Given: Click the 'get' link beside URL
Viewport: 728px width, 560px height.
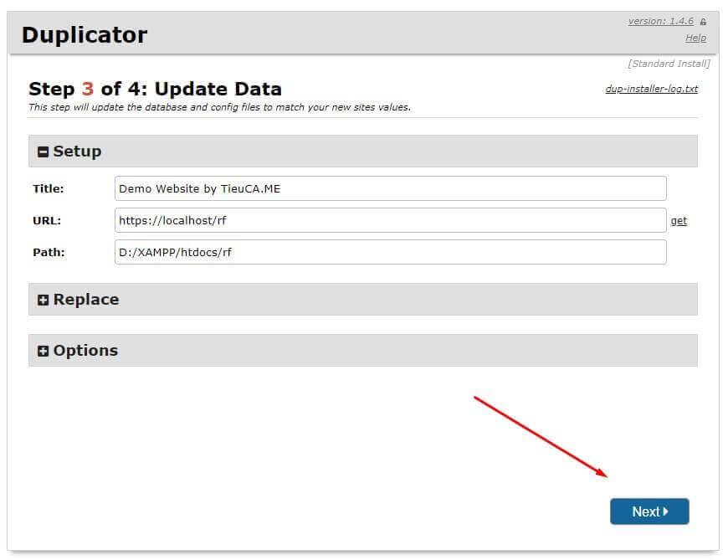Looking at the screenshot, I should pyautogui.click(x=679, y=221).
